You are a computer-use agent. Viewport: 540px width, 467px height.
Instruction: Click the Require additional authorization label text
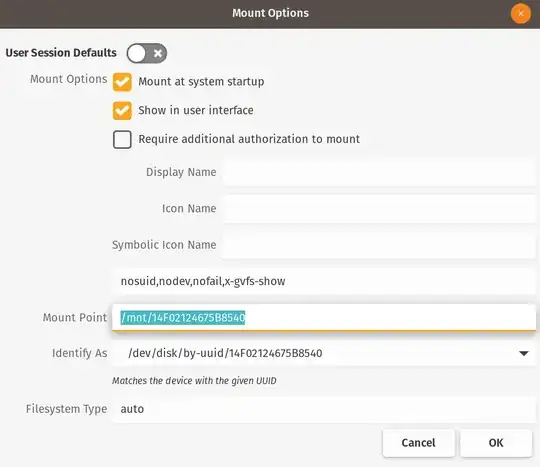click(249, 139)
